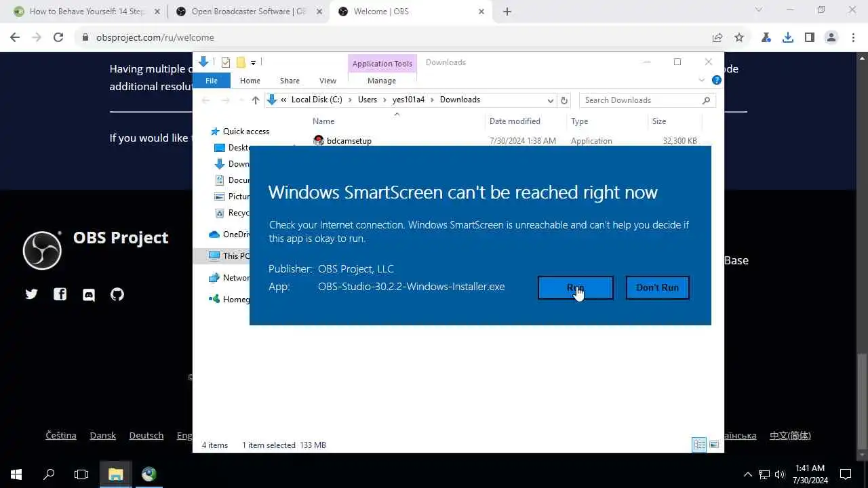Bookmark this page with star icon
Image resolution: width=868 pixels, height=488 pixels.
(739, 38)
